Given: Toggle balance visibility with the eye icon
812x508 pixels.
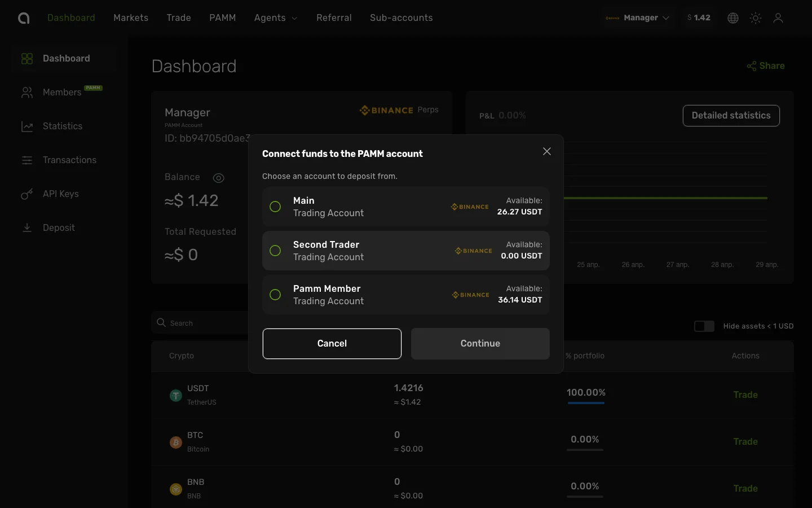Looking at the screenshot, I should pos(219,178).
